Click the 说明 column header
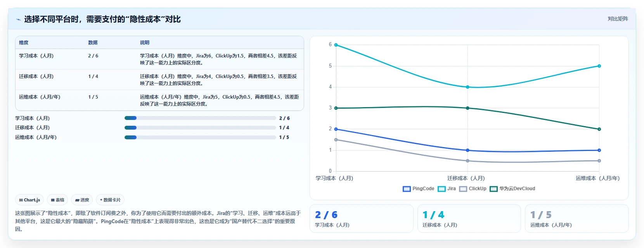The width and height of the screenshot is (644, 248). (x=145, y=43)
